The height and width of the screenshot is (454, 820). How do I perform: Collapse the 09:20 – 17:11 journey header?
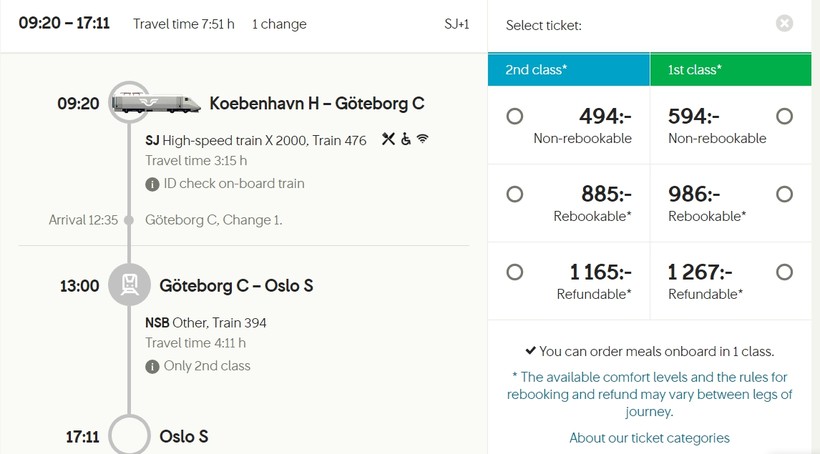(x=244, y=25)
